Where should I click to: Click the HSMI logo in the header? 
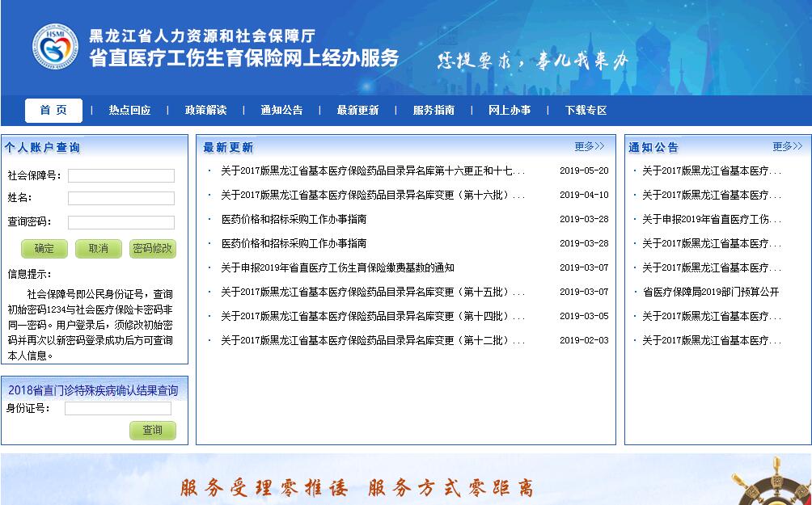pos(55,47)
